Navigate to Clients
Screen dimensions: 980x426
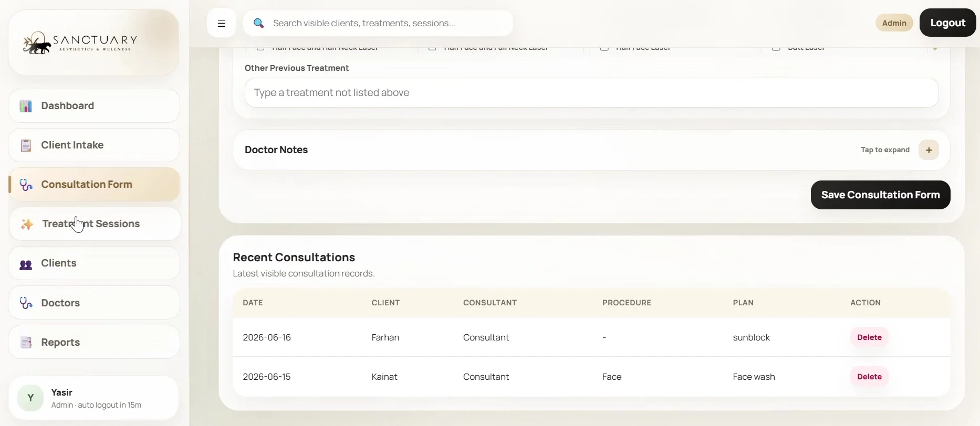coord(94,263)
